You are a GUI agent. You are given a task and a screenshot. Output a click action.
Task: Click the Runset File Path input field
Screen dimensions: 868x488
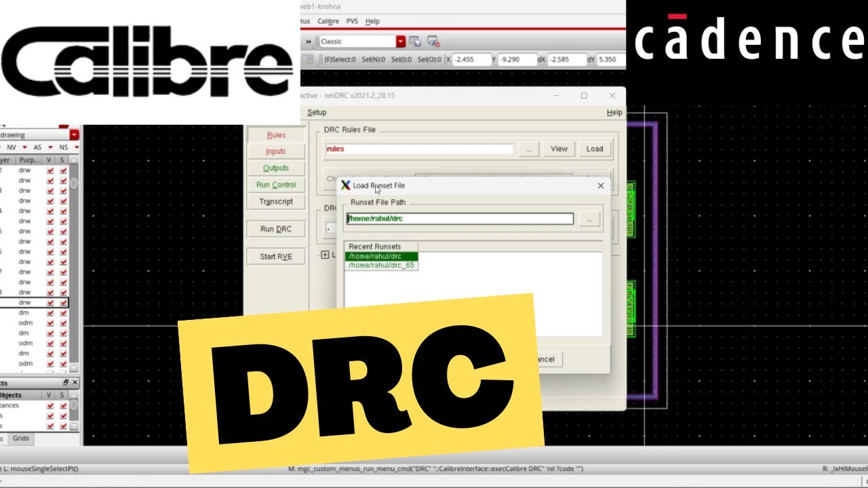click(460, 219)
